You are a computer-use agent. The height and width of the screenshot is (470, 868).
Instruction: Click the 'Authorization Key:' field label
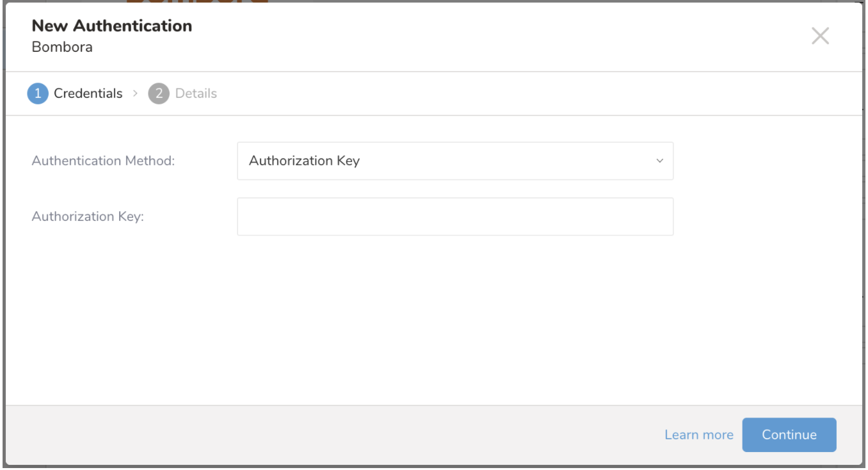click(88, 216)
